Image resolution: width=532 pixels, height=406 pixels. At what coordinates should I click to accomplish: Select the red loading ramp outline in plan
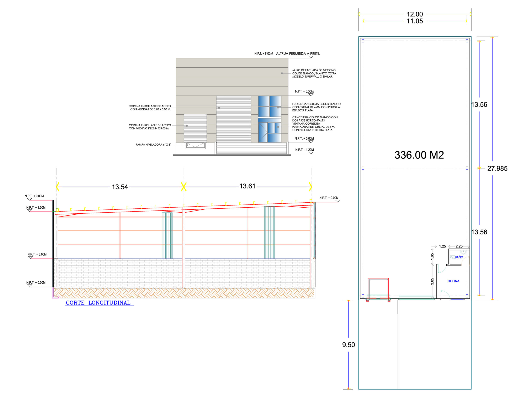tap(378, 289)
